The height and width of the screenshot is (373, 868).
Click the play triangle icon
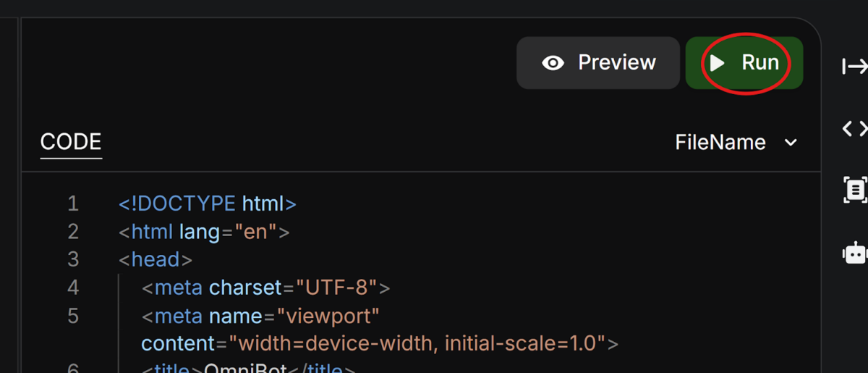tap(717, 63)
